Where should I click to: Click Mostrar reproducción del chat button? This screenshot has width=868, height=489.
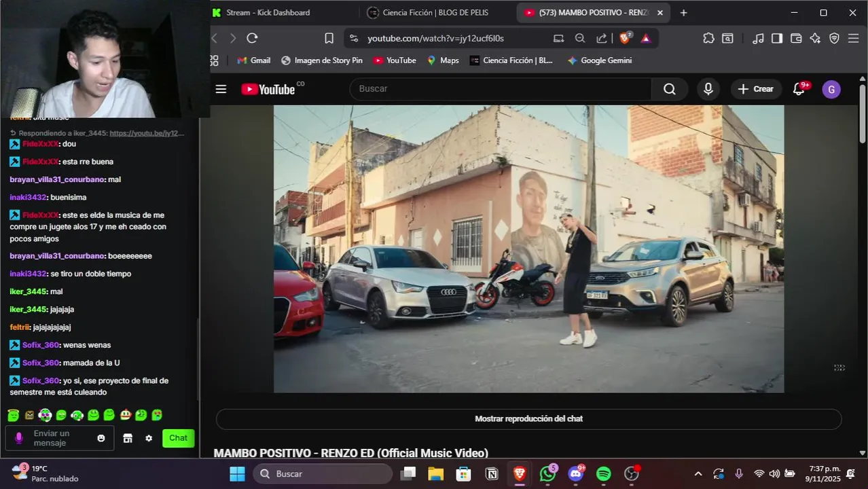528,419
